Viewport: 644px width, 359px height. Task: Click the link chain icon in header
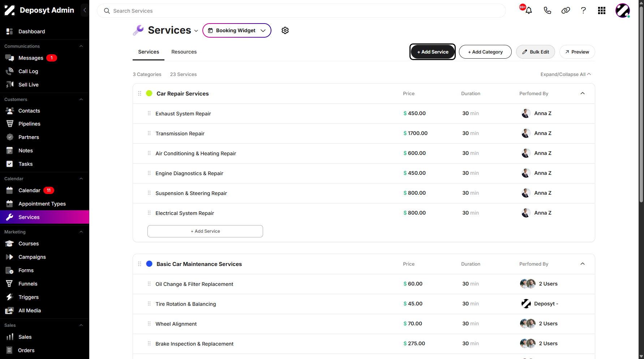566,10
